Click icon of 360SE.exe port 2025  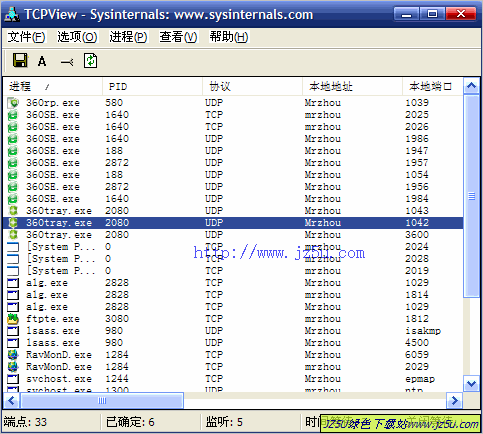coord(13,115)
